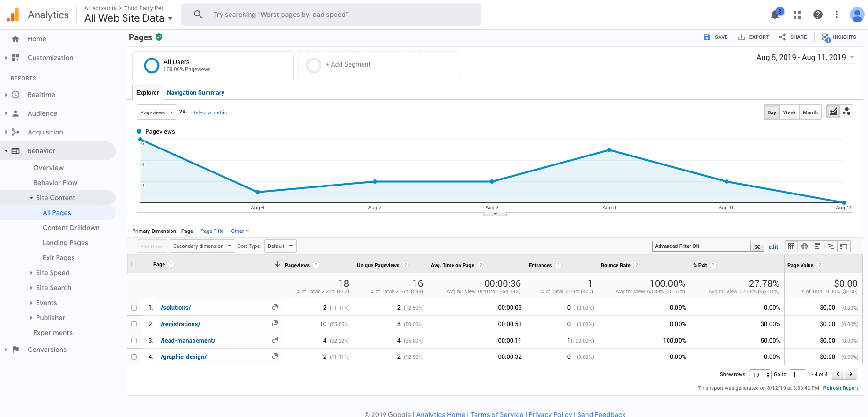Clear the advanced filter with the X

pos(757,247)
